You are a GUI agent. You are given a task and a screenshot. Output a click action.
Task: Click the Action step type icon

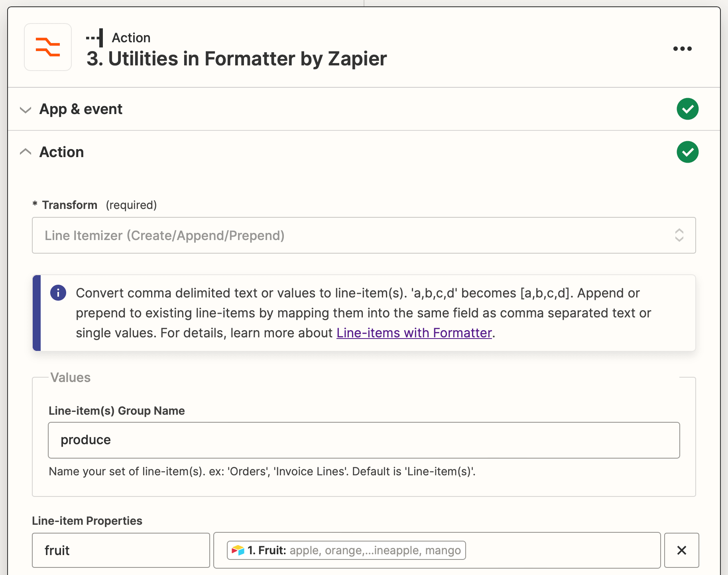95,37
